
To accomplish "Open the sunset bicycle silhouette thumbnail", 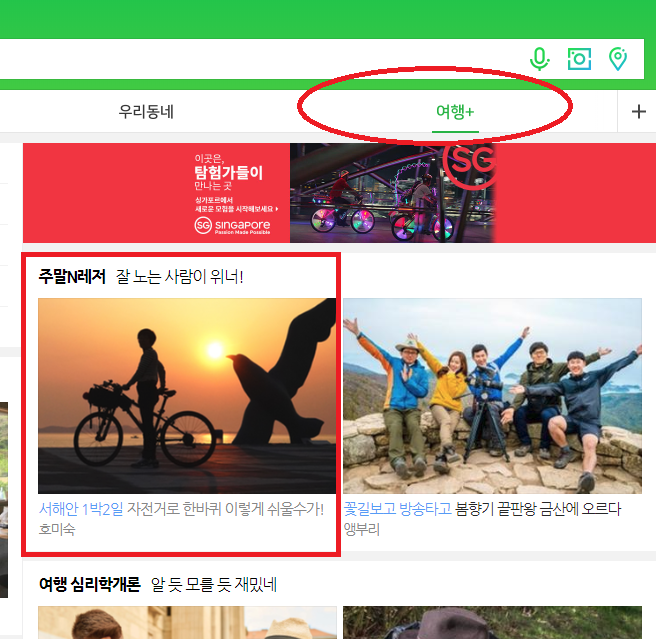I will pyautogui.click(x=187, y=396).
